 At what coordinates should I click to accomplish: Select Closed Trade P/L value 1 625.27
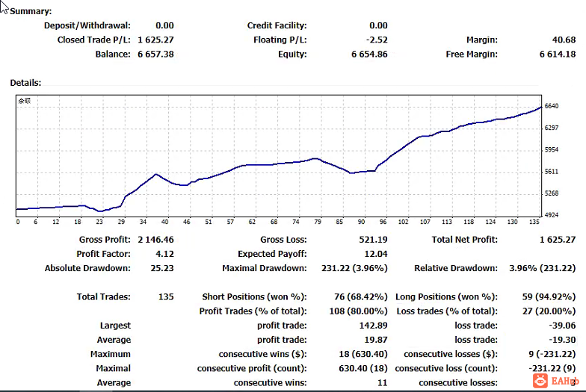click(155, 40)
